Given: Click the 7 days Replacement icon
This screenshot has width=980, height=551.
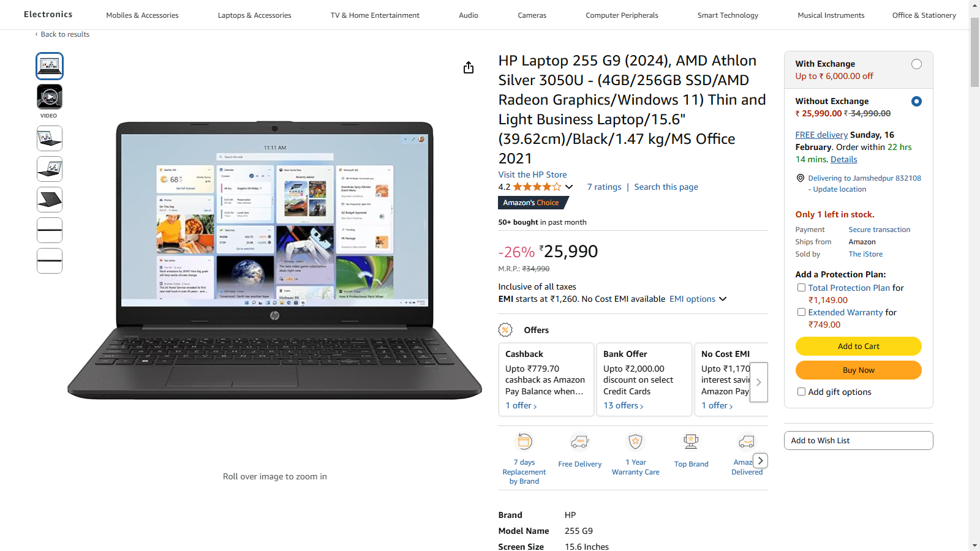Looking at the screenshot, I should (524, 441).
